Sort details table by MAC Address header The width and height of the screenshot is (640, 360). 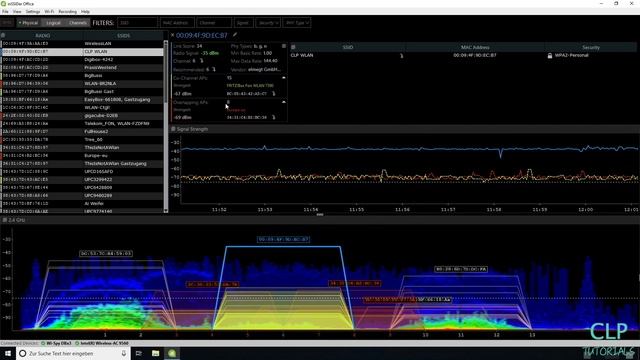pos(474,47)
